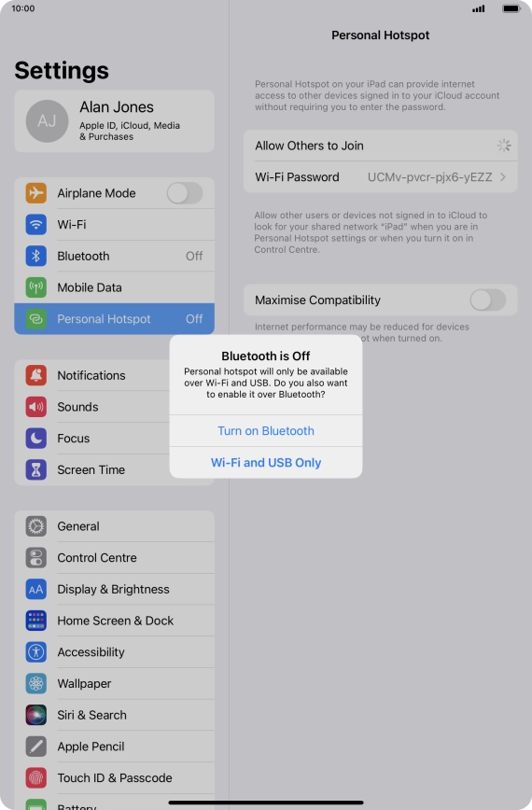Choose Wi-Fi and USB Only
The height and width of the screenshot is (810, 532).
pyautogui.click(x=266, y=462)
